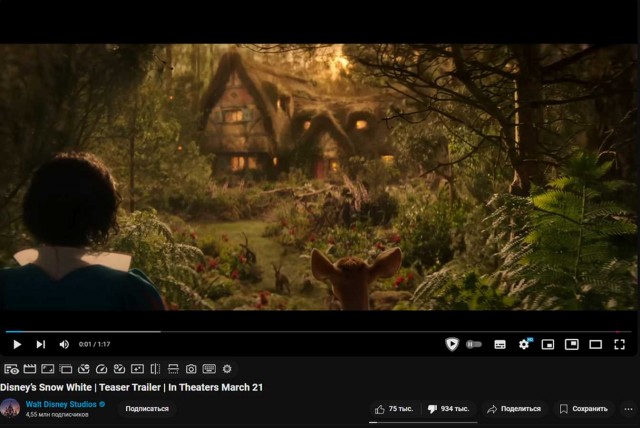The height and width of the screenshot is (428, 640).
Task: Play the Snow White teaser trailer
Action: (x=17, y=344)
